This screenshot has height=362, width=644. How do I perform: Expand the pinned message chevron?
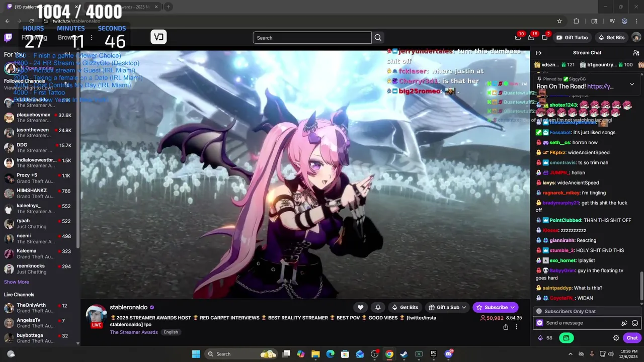pos(632,84)
